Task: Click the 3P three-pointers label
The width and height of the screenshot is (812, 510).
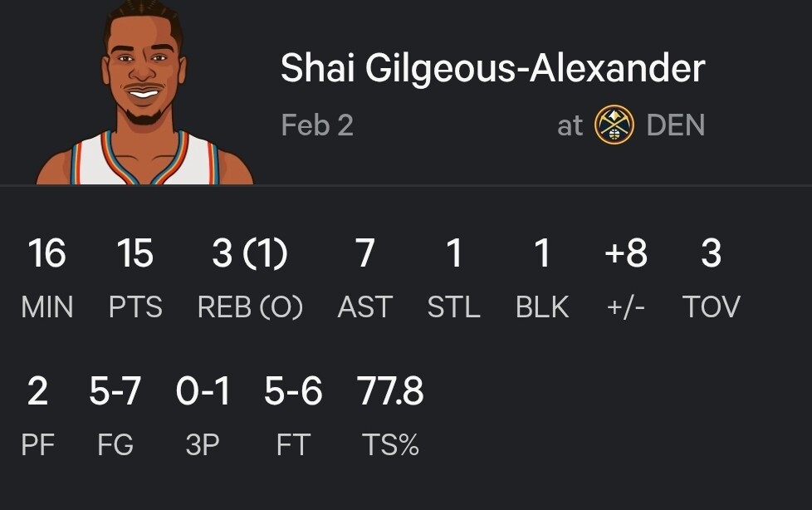Action: (203, 445)
